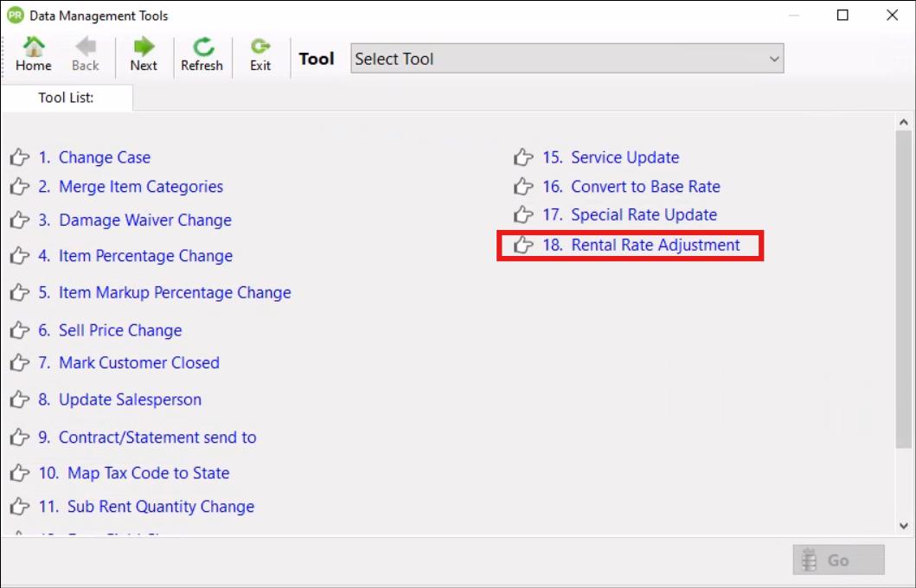Open Map Tax Code to State
This screenshot has width=916, height=588.
pyautogui.click(x=148, y=474)
